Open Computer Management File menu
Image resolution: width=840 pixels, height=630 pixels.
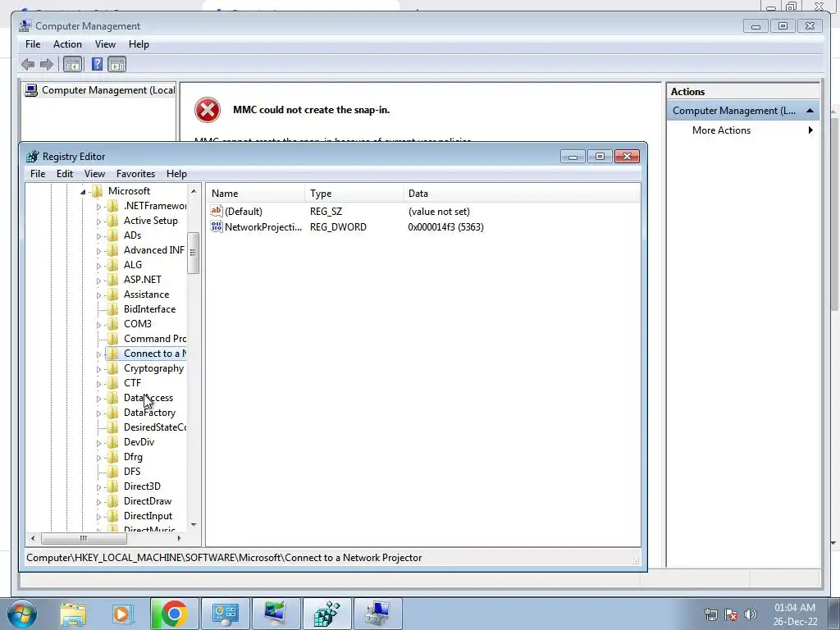click(x=33, y=44)
